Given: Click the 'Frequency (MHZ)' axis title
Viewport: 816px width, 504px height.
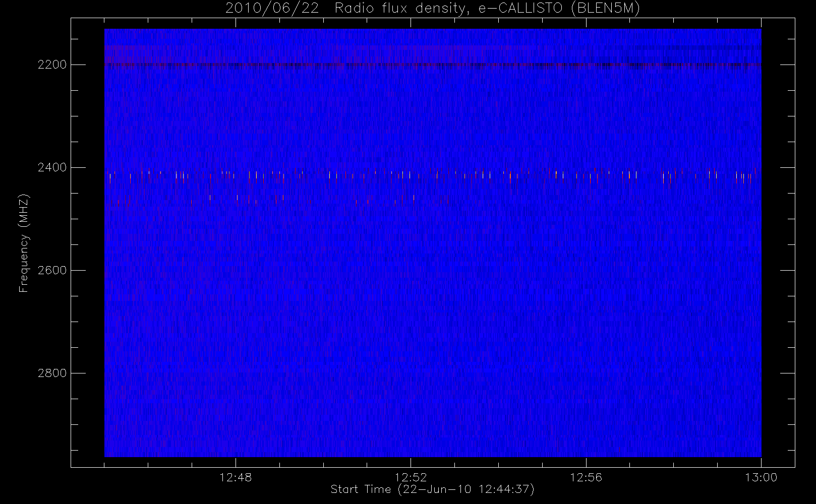Looking at the screenshot, I should [x=24, y=243].
